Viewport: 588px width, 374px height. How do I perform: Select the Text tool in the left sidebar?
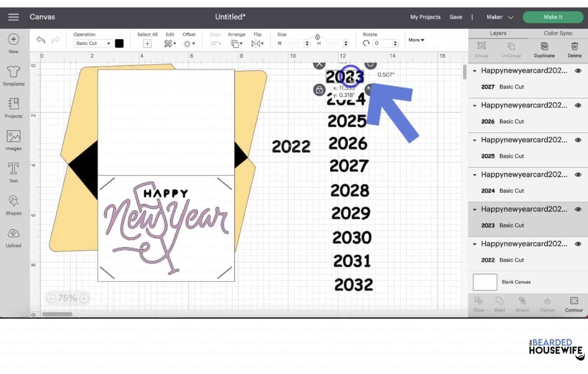coord(13,172)
